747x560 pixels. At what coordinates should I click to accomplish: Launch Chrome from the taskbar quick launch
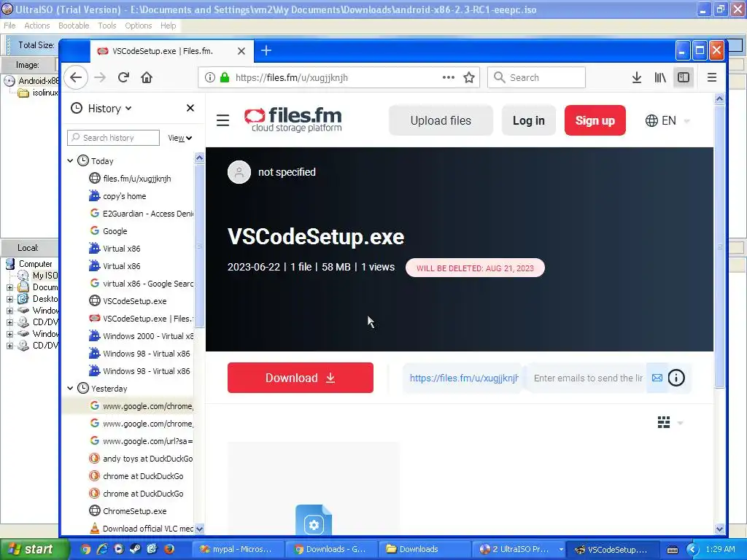click(86, 549)
